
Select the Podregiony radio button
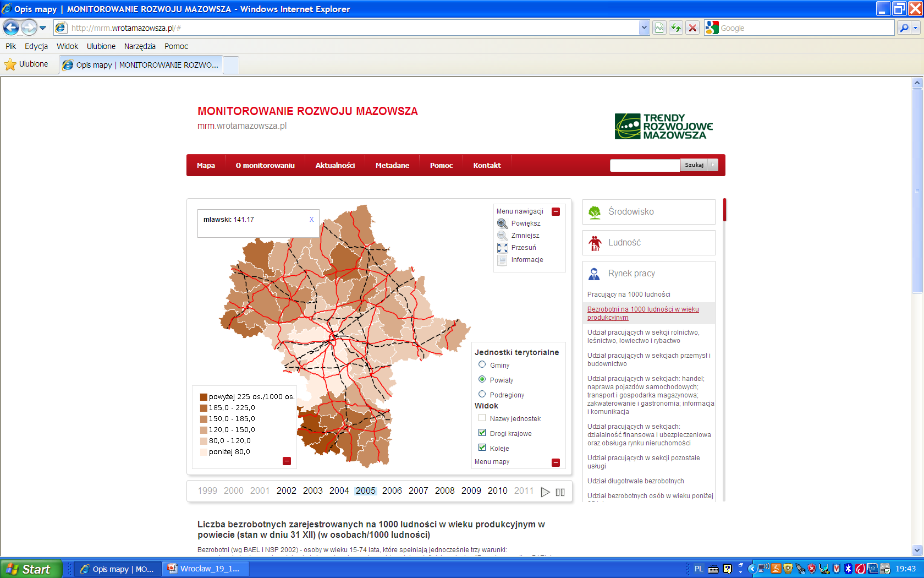click(x=482, y=394)
